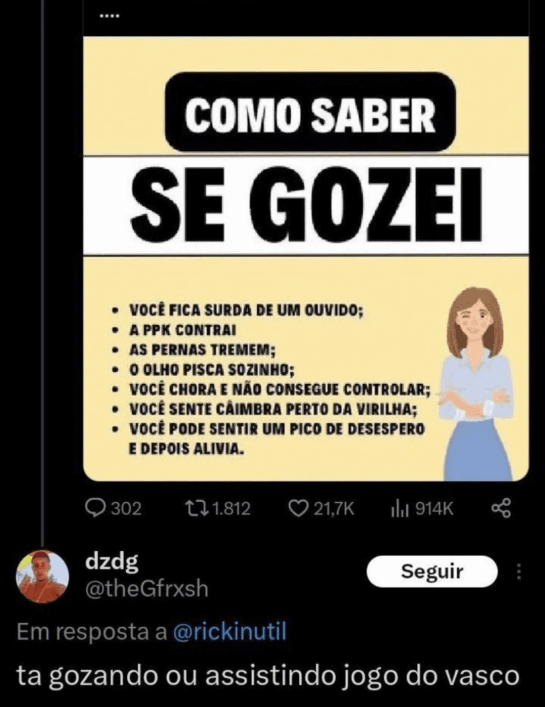
Task: Tap the truncated dots text above the image
Action: (x=109, y=17)
